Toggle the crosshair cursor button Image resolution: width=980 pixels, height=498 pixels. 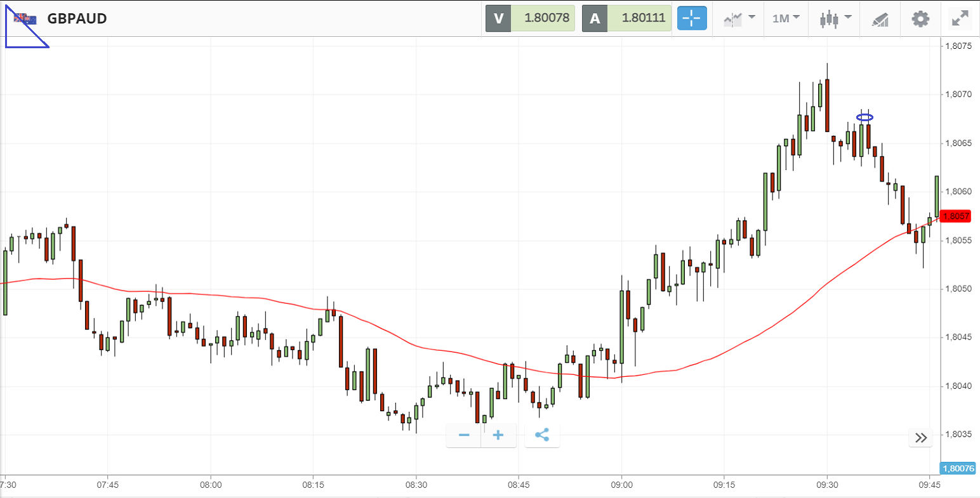(x=691, y=18)
